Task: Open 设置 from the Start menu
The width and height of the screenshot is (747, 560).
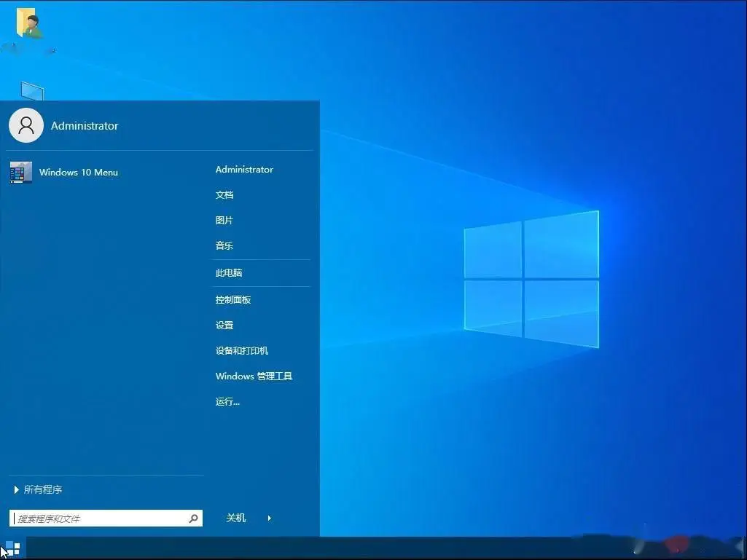Action: [x=224, y=325]
